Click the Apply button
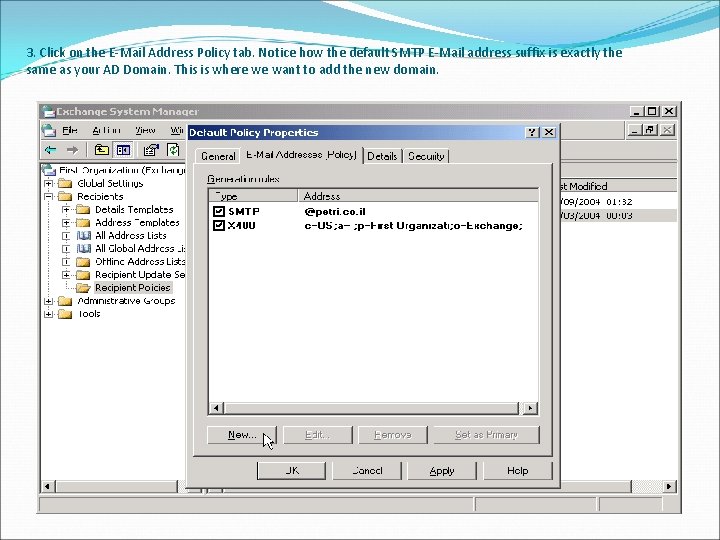The width and height of the screenshot is (720, 540). [x=442, y=471]
